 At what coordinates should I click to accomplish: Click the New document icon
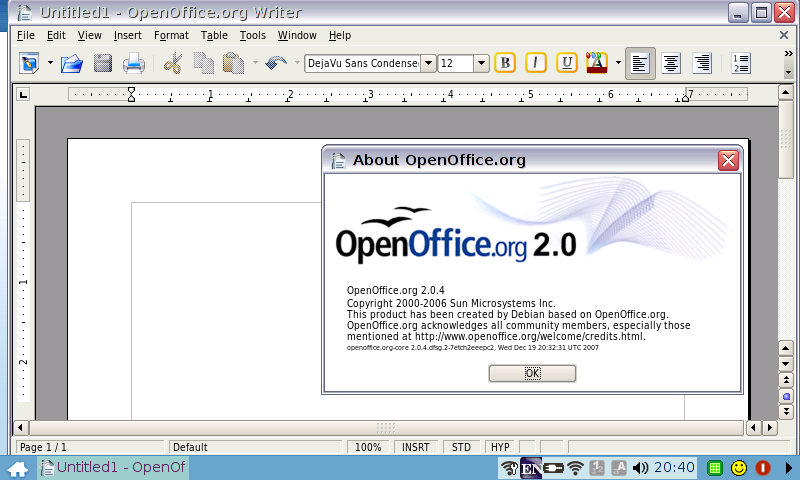click(x=30, y=63)
